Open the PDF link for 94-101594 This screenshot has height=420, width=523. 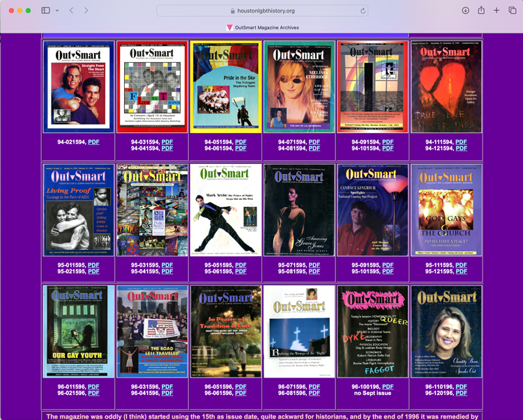tap(388, 148)
